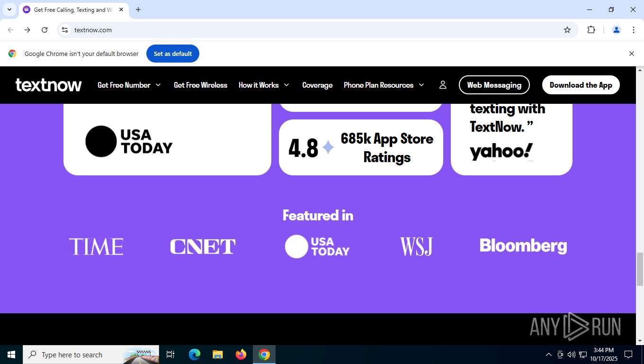Click the textnow logo in header
The image size is (644, 364).
click(x=48, y=85)
